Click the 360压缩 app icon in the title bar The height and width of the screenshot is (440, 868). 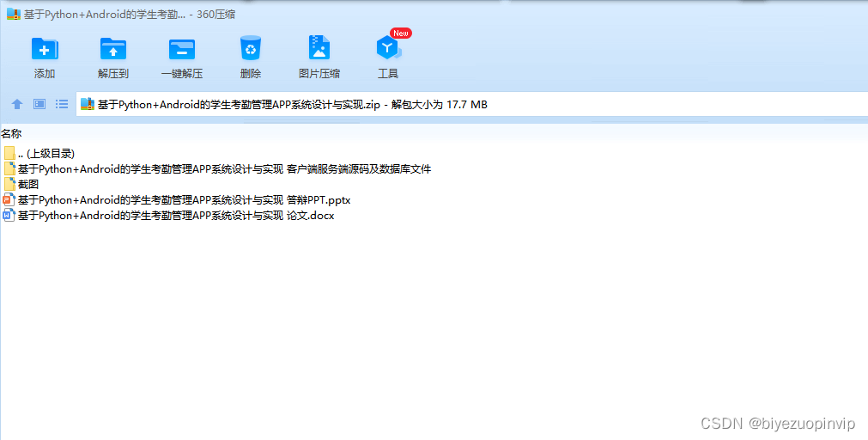click(x=13, y=15)
